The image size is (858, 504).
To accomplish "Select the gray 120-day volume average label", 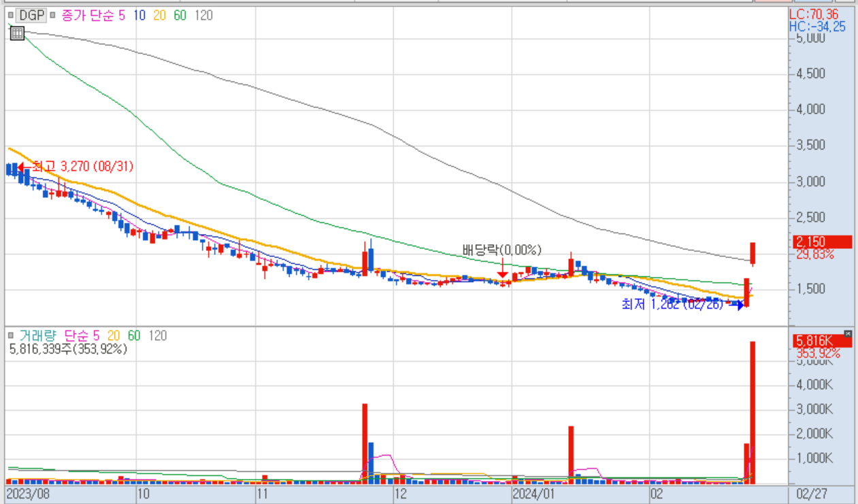I will point(157,335).
